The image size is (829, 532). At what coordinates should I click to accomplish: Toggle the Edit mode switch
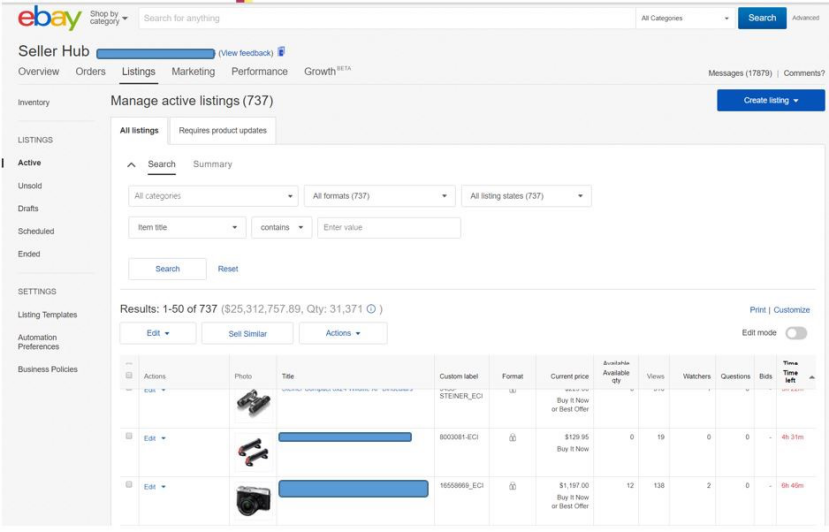point(796,333)
